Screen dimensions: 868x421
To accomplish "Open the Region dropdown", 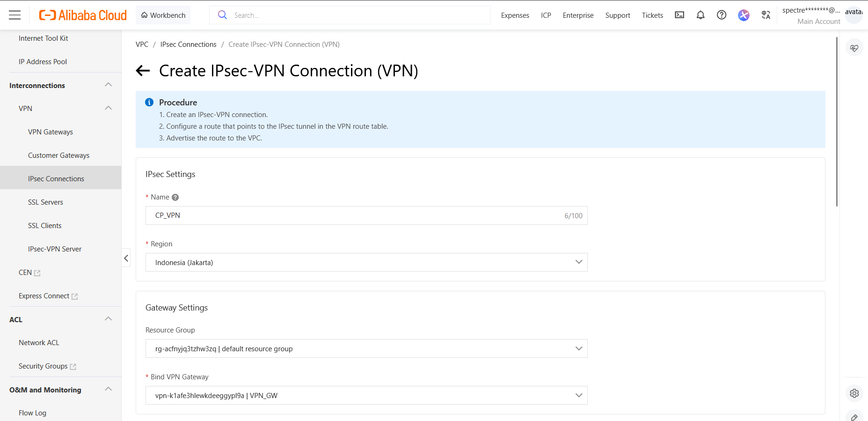I will point(366,262).
